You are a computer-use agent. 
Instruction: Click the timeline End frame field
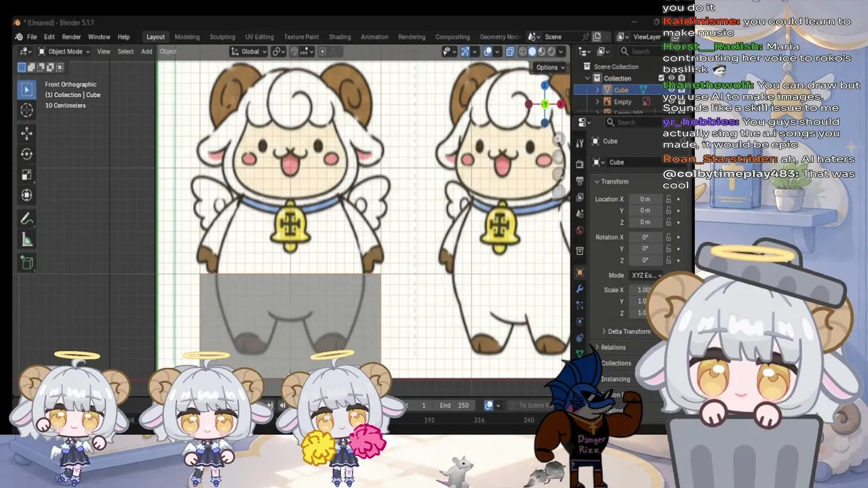[454, 405]
